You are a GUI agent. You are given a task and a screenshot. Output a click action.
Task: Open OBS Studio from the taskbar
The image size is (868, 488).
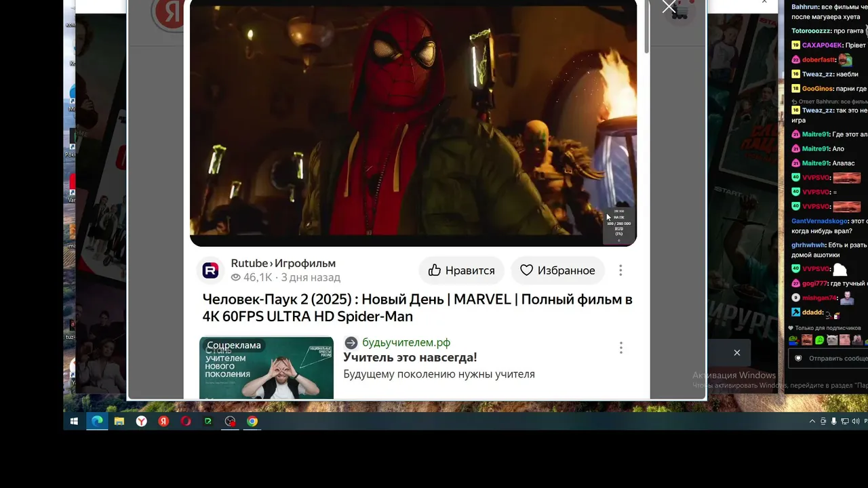tap(231, 422)
